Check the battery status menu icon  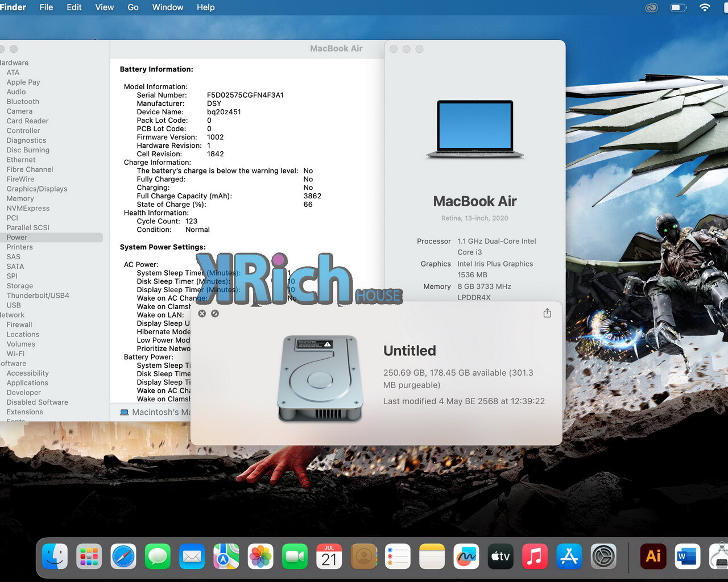[x=679, y=7]
